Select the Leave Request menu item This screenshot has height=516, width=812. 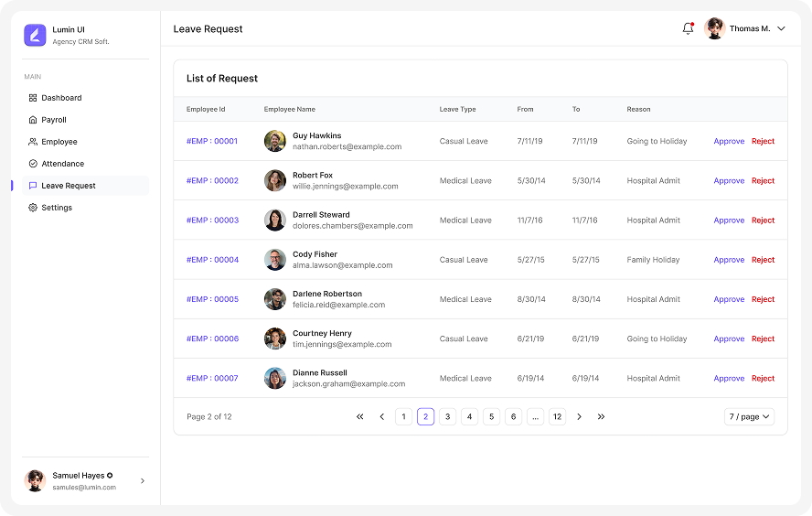pyautogui.click(x=69, y=186)
